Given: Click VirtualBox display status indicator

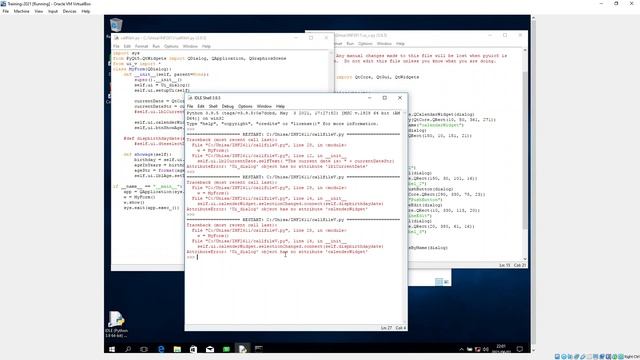Looking at the screenshot, I should tap(596, 357).
